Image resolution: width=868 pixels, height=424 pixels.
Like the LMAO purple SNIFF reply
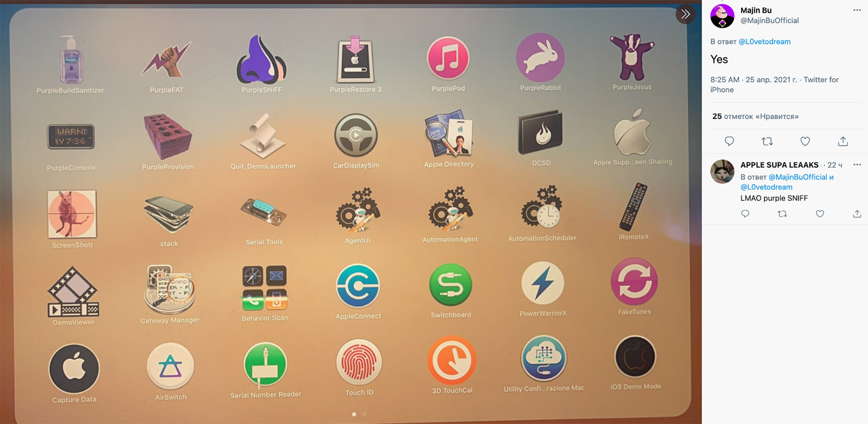click(820, 214)
